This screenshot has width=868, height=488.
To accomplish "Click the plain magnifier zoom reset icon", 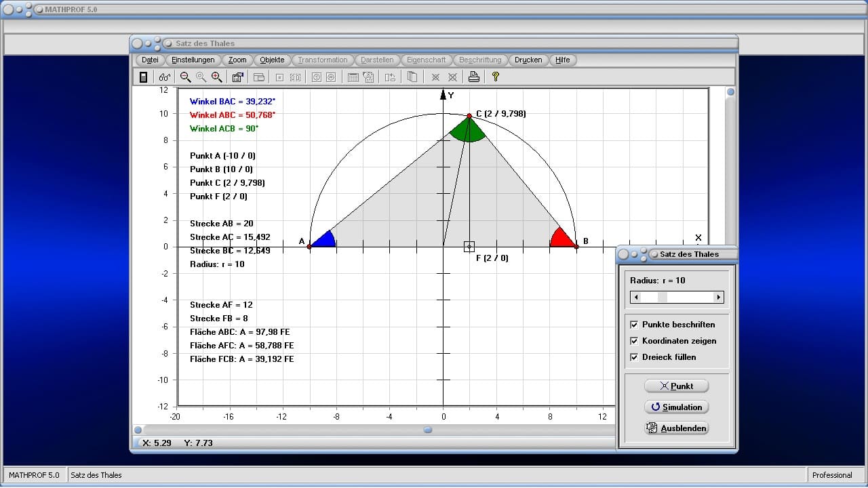I will pyautogui.click(x=201, y=77).
